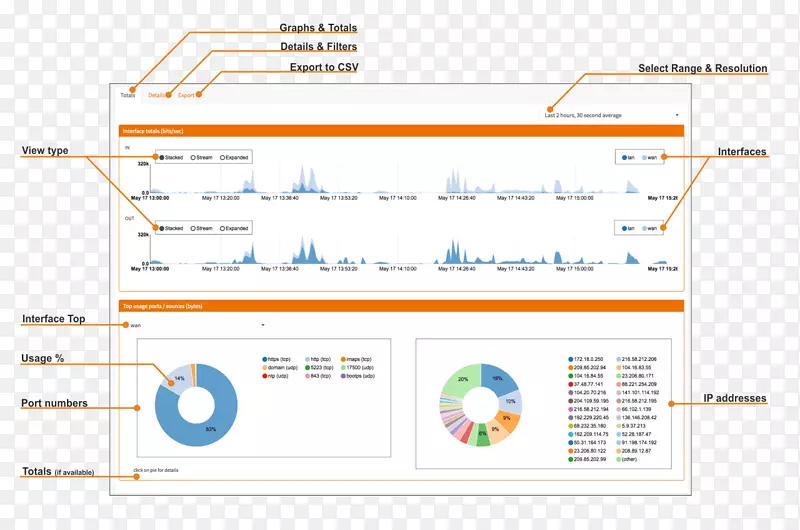This screenshot has width=800, height=530.
Task: Click the https (tcp) legend marker
Action: 264,360
